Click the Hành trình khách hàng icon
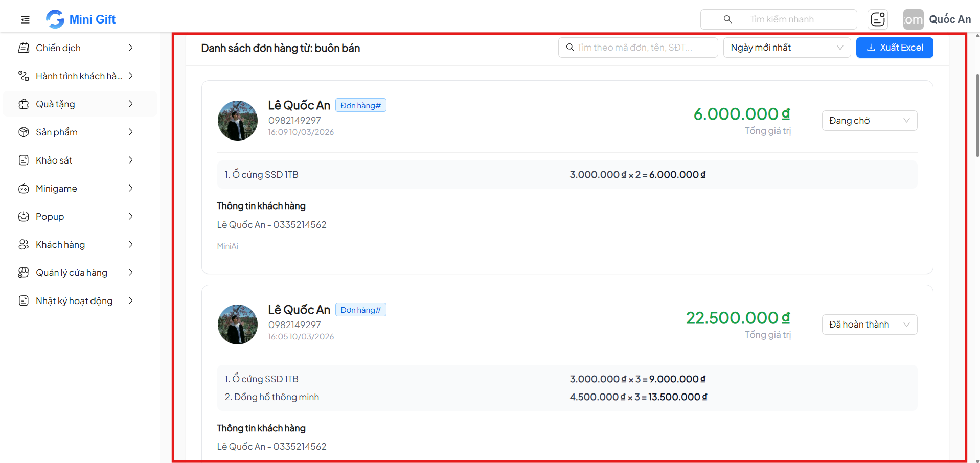980x463 pixels. [x=24, y=76]
